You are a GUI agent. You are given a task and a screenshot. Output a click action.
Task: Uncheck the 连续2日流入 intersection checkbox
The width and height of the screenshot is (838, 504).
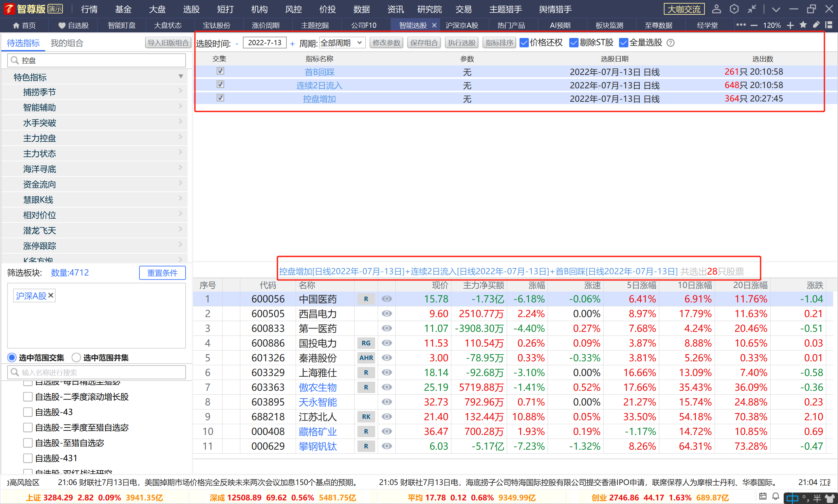click(x=220, y=84)
